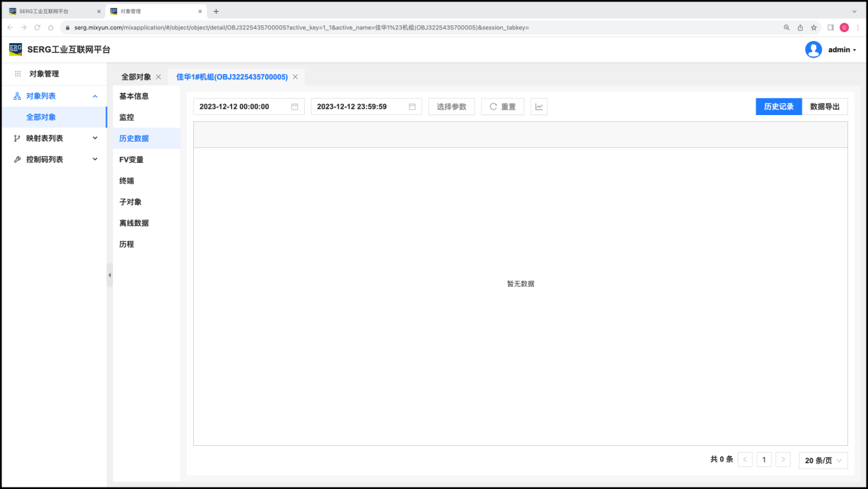
Task: Switch to 数据导出 view
Action: pyautogui.click(x=824, y=107)
